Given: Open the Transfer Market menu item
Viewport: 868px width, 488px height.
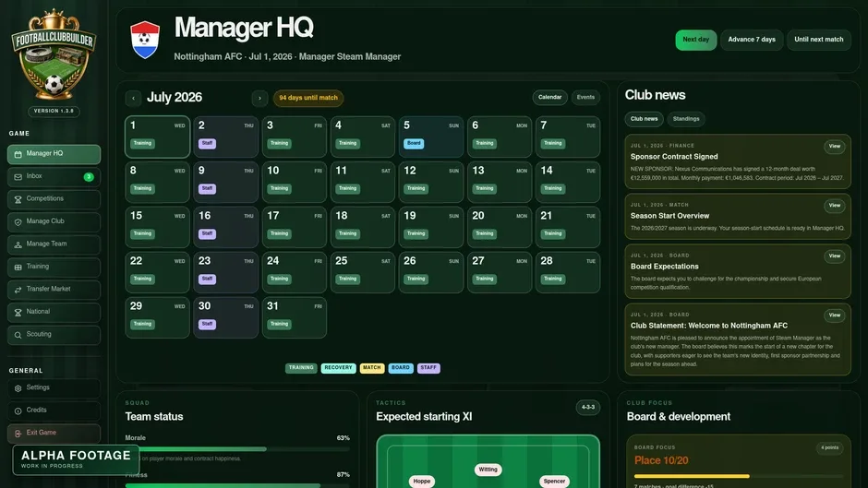Looking at the screenshot, I should pos(54,290).
